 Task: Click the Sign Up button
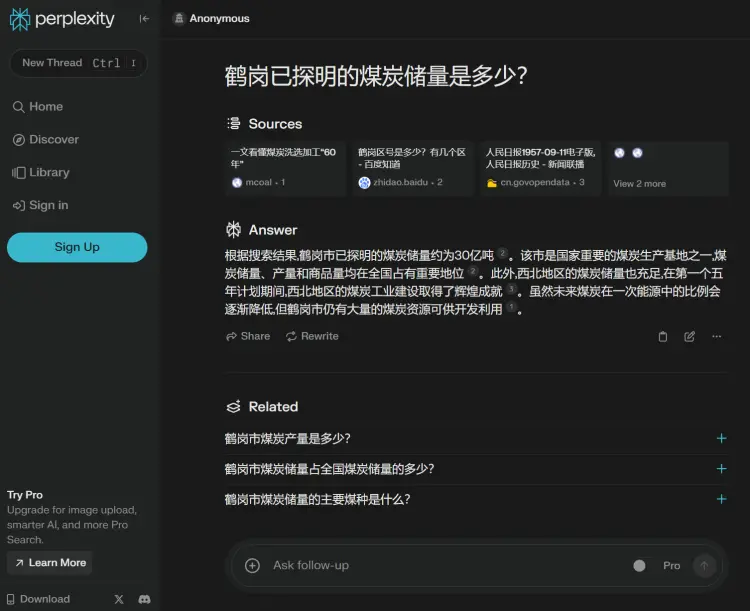(x=77, y=247)
